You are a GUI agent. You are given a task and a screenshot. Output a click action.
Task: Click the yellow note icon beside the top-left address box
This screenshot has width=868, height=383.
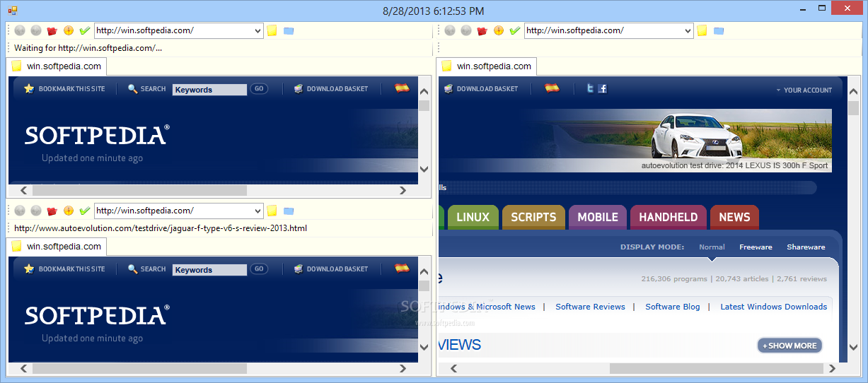coord(272,30)
